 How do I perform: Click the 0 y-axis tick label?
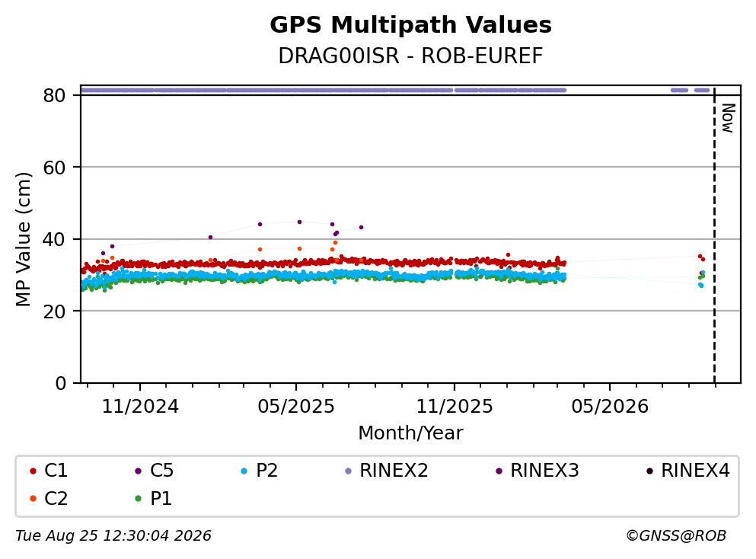[x=60, y=383]
